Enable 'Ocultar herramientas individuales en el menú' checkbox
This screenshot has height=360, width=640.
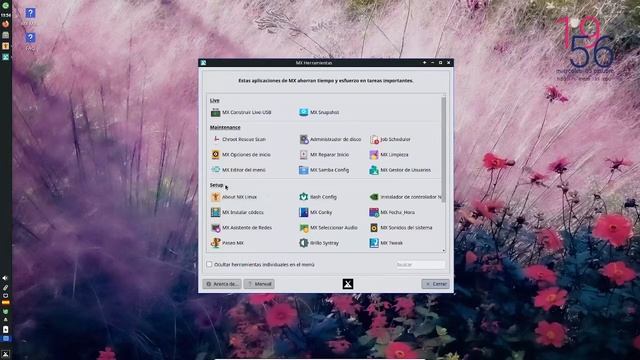[x=209, y=264]
